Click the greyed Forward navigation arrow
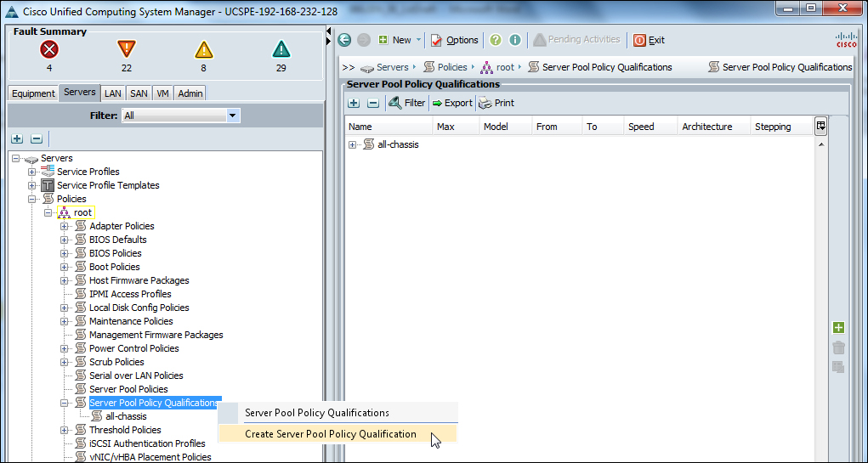 click(364, 40)
